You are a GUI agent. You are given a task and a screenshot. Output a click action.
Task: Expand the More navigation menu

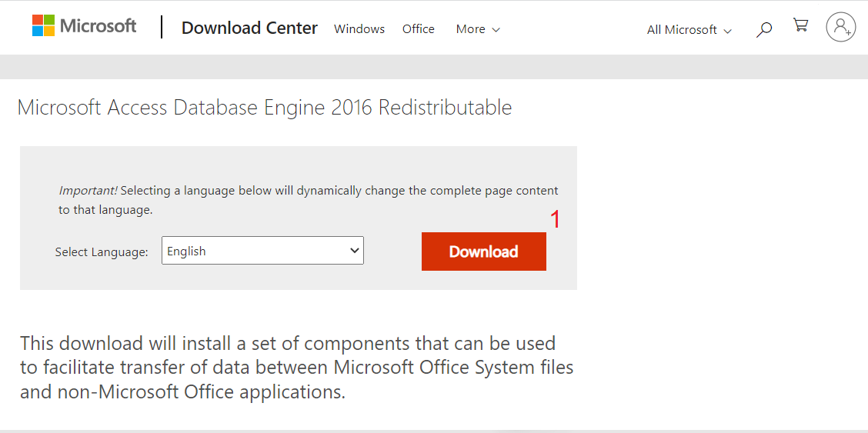[x=471, y=29]
